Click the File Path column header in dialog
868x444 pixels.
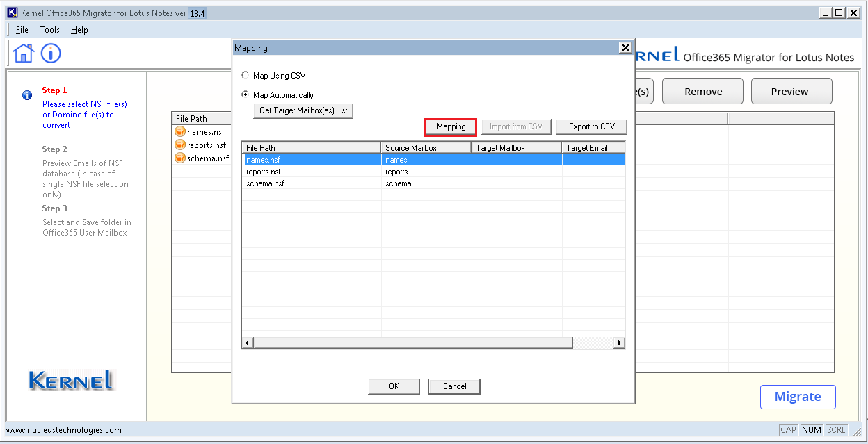pyautogui.click(x=312, y=147)
